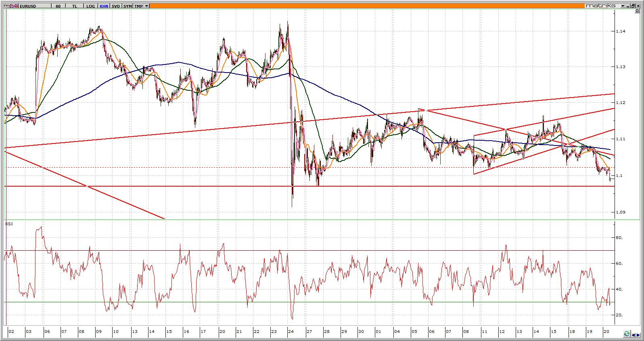The width and height of the screenshot is (644, 341).
Task: Open the indicators wave icon beside EURUSD
Action: (x=15, y=6)
